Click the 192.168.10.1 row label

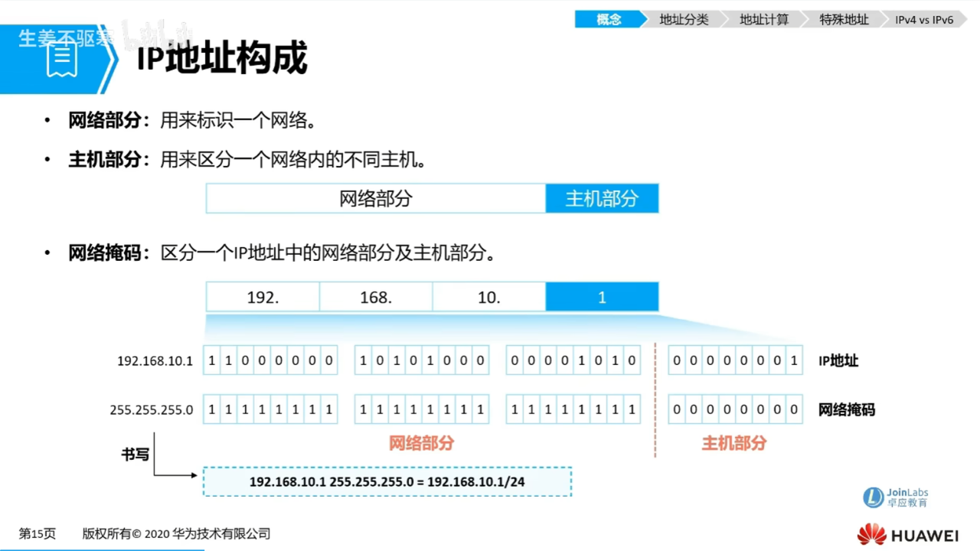pyautogui.click(x=155, y=360)
